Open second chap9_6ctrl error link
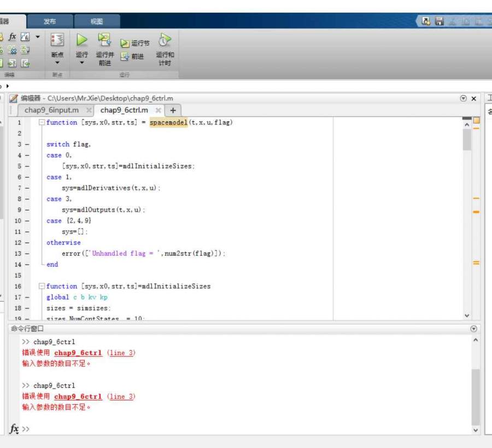Image resolution: width=492 pixels, height=448 pixels. pyautogui.click(x=78, y=397)
